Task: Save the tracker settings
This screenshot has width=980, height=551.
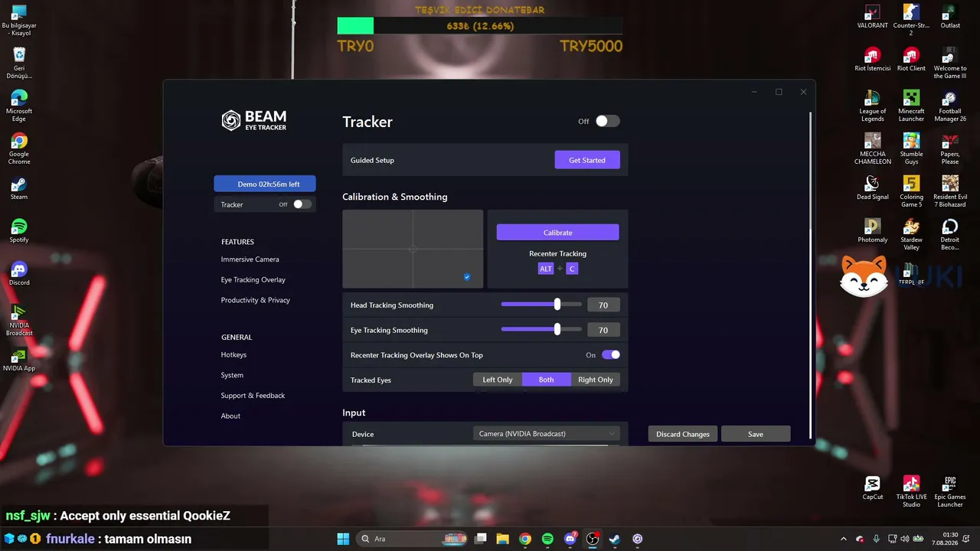Action: 756,434
